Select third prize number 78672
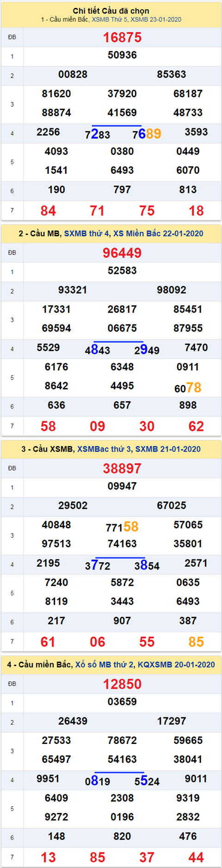The height and width of the screenshot is (868, 222). [122, 741]
